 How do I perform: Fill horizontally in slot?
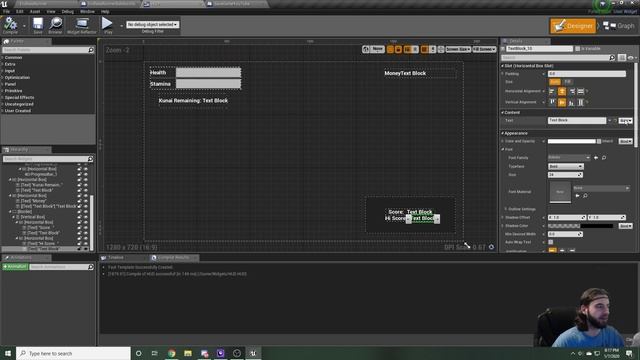tap(580, 91)
